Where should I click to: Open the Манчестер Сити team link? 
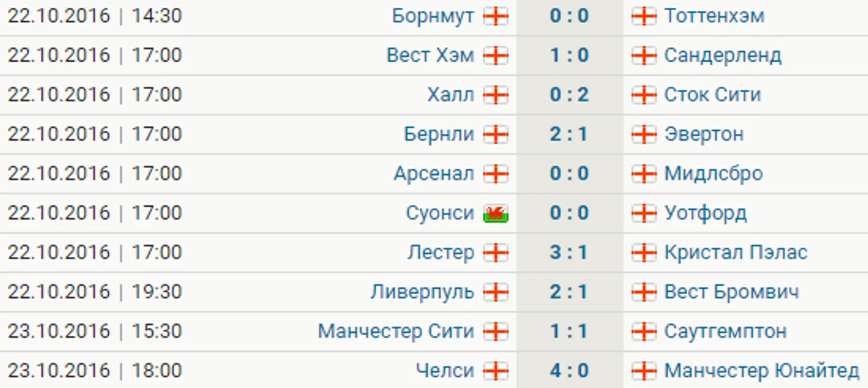[396, 332]
